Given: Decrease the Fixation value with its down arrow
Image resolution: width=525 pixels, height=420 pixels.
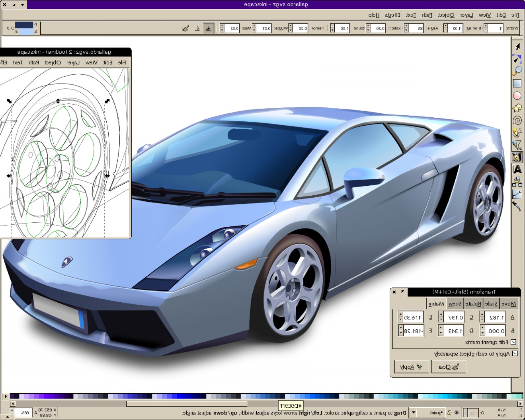Looking at the screenshot, I should tap(368, 30).
